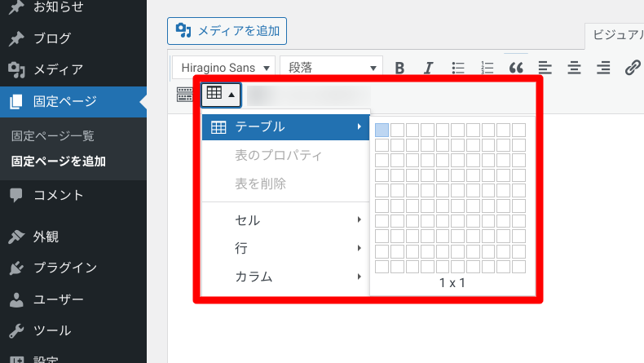The height and width of the screenshot is (363, 644).
Task: Insert a link with the chain icon
Action: pos(633,68)
